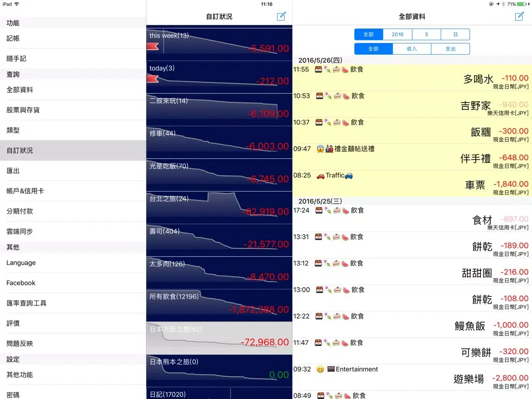This screenshot has width=532, height=399.
Task: Open 全部資料 in the sidebar
Action: [73, 90]
